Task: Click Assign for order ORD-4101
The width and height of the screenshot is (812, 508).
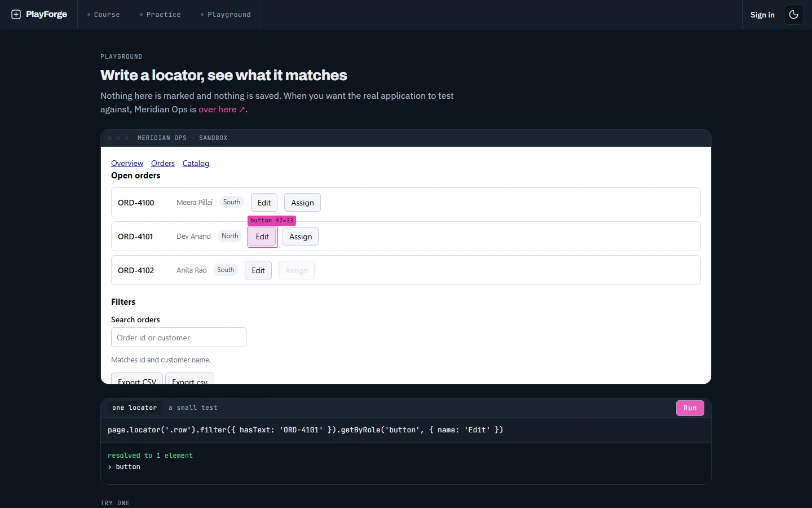Action: 301,237
